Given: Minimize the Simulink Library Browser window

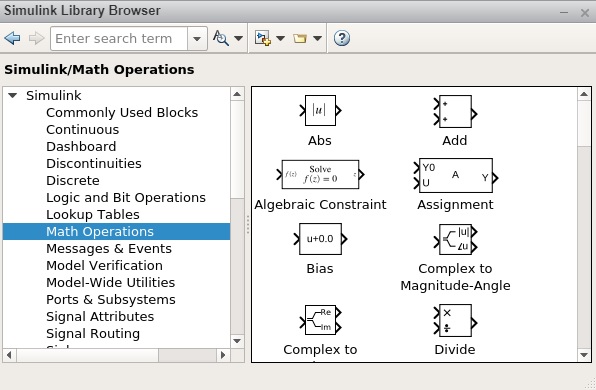Looking at the screenshot, I should (x=564, y=13).
